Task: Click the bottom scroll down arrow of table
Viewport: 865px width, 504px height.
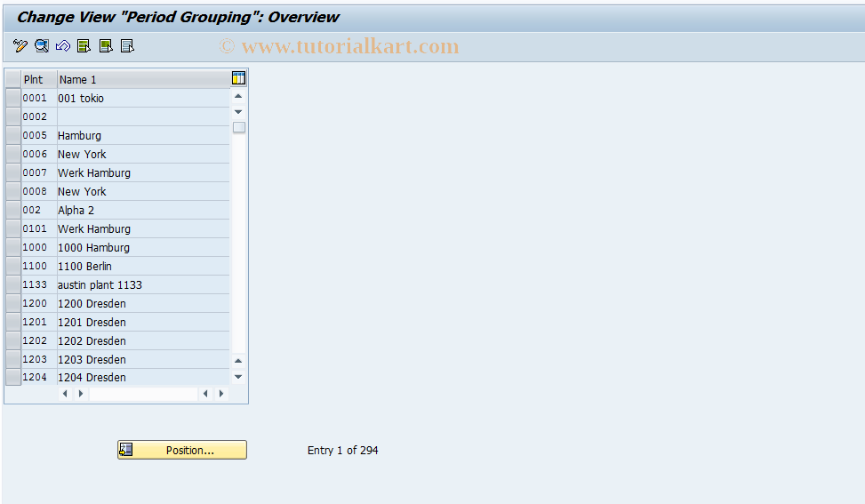Action: point(238,377)
